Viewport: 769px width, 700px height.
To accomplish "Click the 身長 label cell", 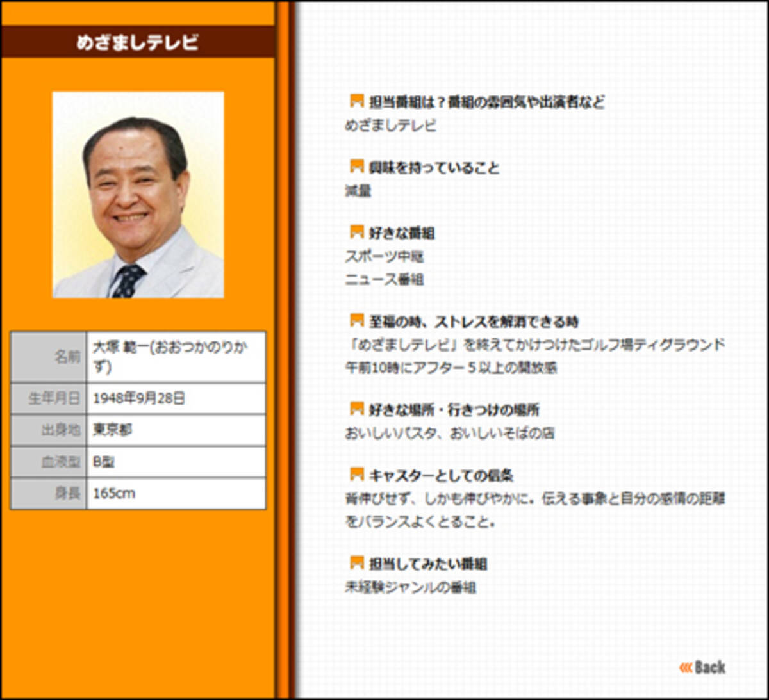I will pos(49,494).
